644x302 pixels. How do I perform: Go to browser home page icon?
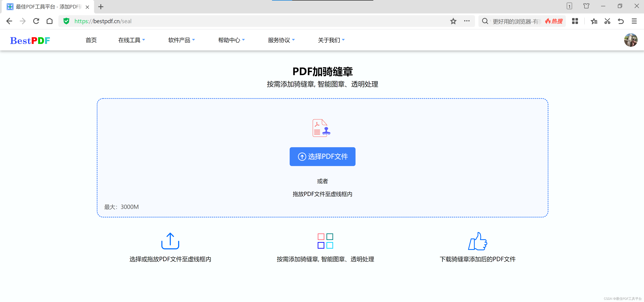click(50, 21)
